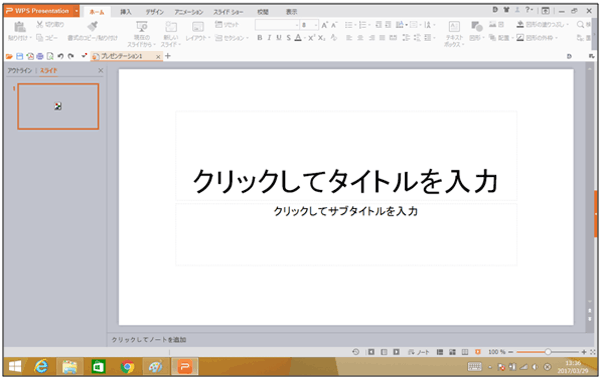Close the プレゼンテーション1 document tab

158,57
